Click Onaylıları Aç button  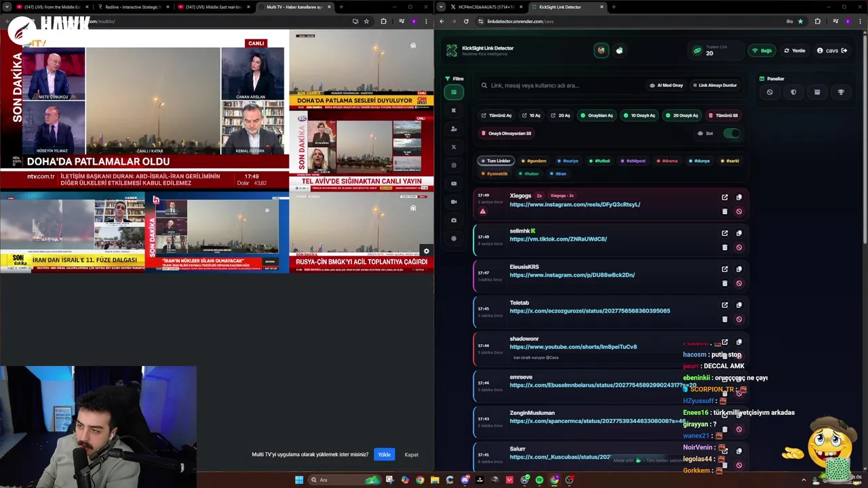point(597,115)
